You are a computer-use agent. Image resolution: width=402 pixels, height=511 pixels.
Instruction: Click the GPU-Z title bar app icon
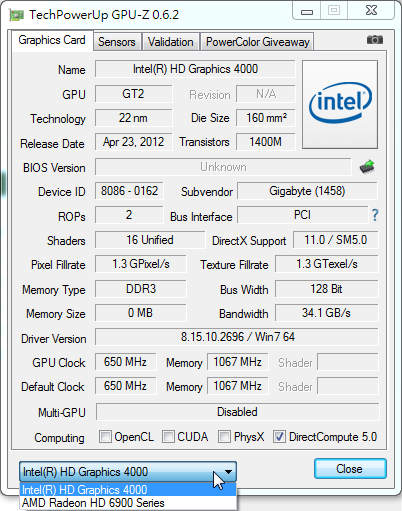(x=16, y=15)
